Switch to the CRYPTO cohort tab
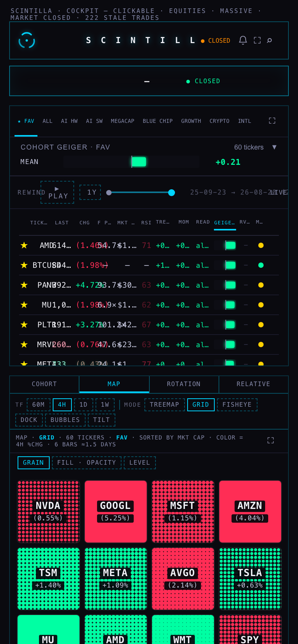298x644 pixels. pos(219,121)
